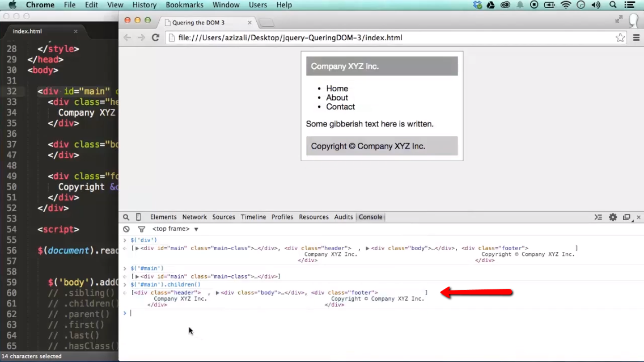The width and height of the screenshot is (644, 362).
Task: Open the Users menu
Action: tap(257, 5)
